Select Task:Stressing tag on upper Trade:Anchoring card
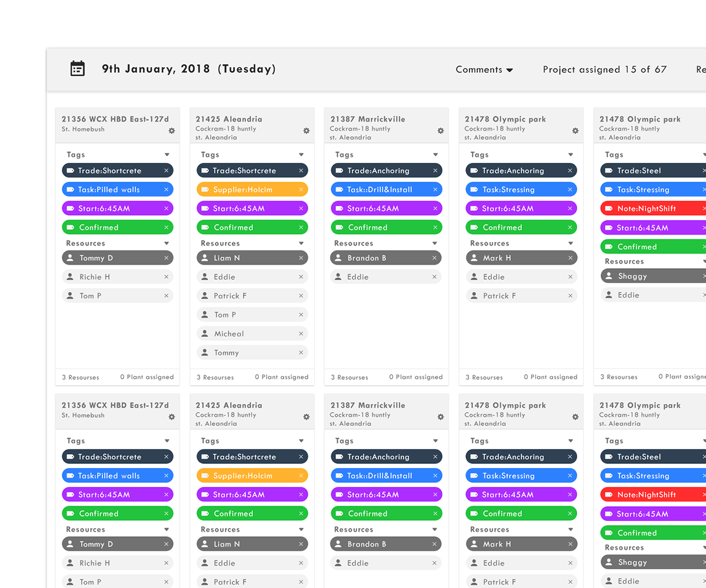706x588 pixels. click(521, 189)
